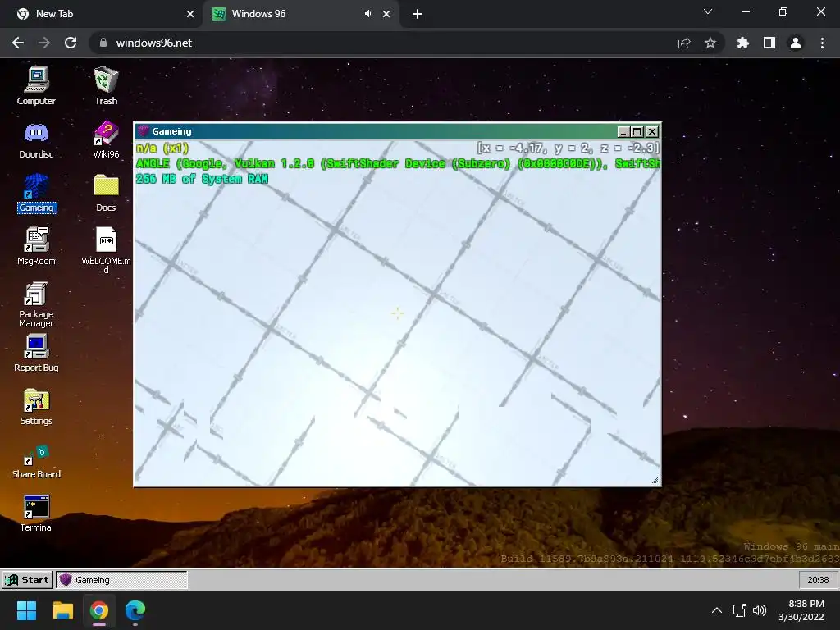Expand the tab search dropdown

[x=708, y=11]
